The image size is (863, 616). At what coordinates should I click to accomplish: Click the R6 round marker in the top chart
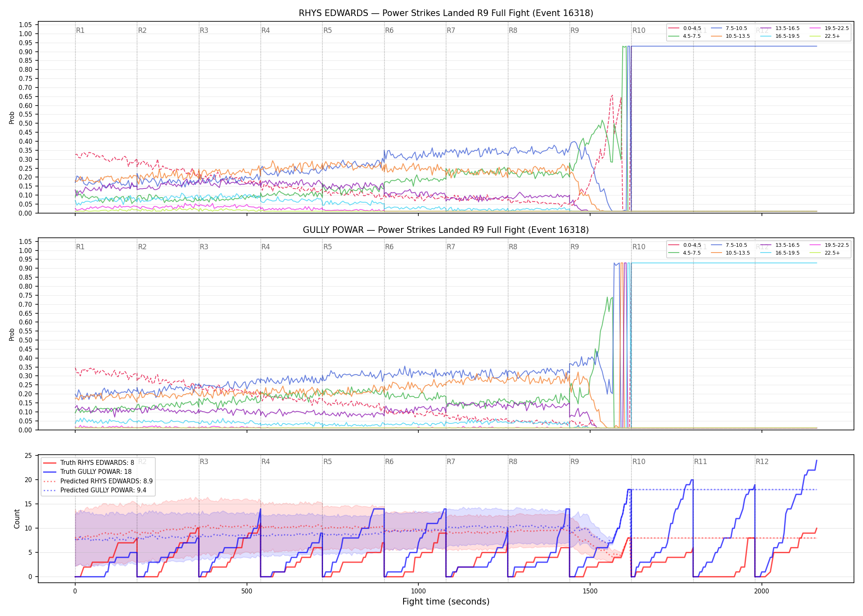[x=389, y=30]
